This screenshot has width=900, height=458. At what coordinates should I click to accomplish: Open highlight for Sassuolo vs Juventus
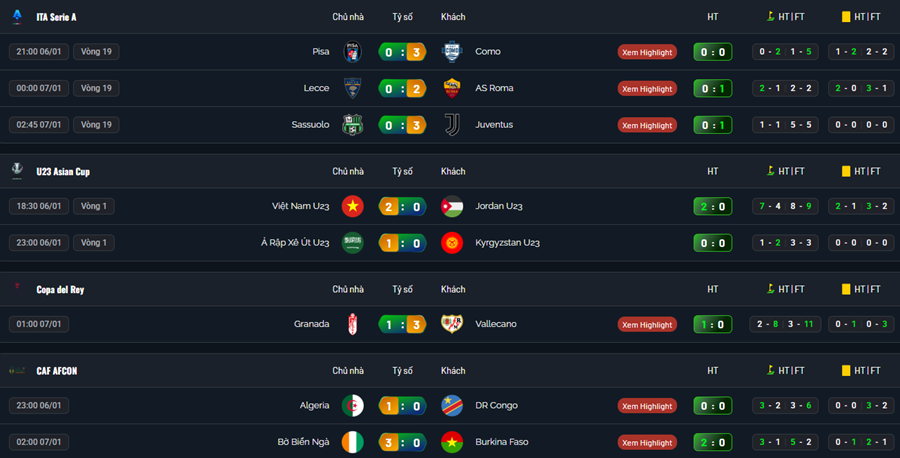click(x=647, y=125)
